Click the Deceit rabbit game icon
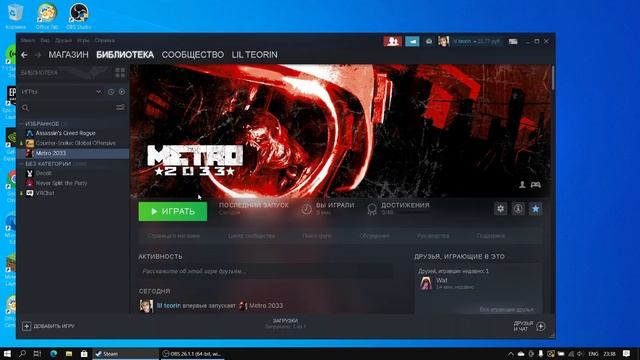The height and width of the screenshot is (360, 640). [30, 173]
